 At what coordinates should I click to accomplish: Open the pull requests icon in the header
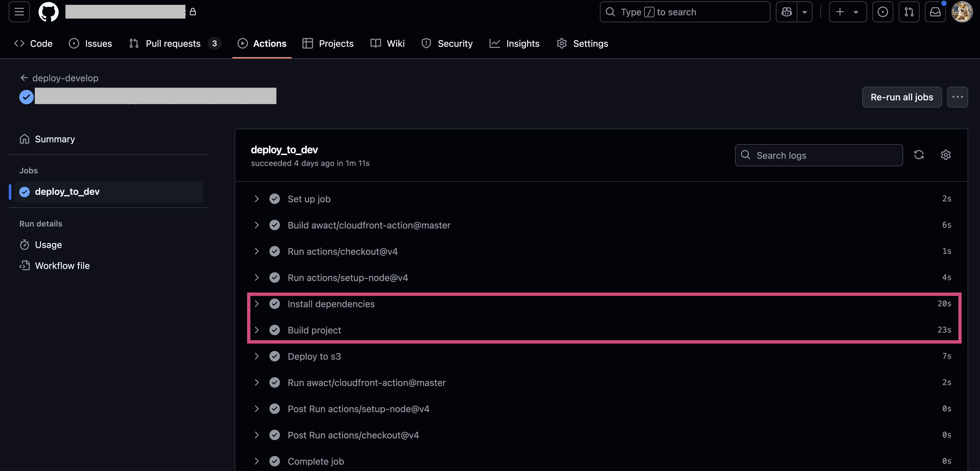click(909, 12)
